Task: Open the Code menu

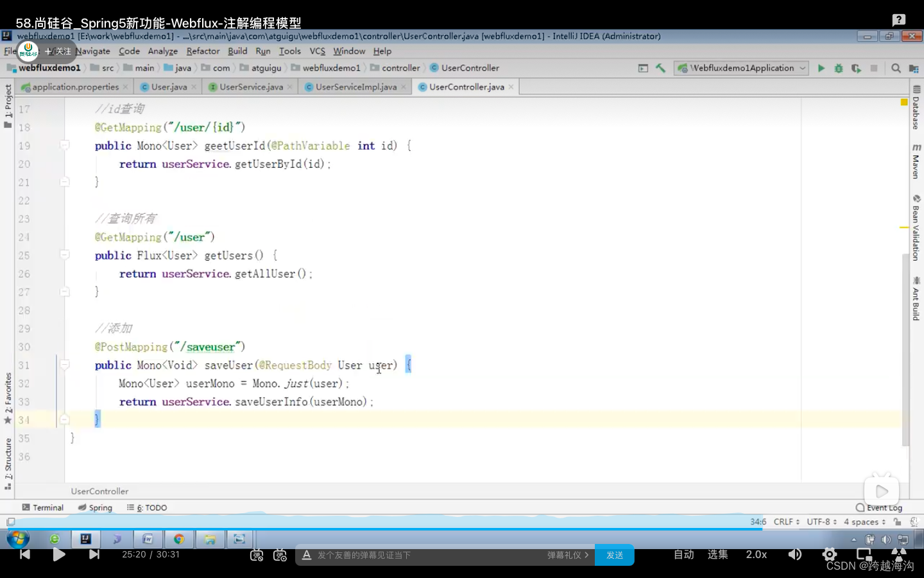Action: coord(129,51)
